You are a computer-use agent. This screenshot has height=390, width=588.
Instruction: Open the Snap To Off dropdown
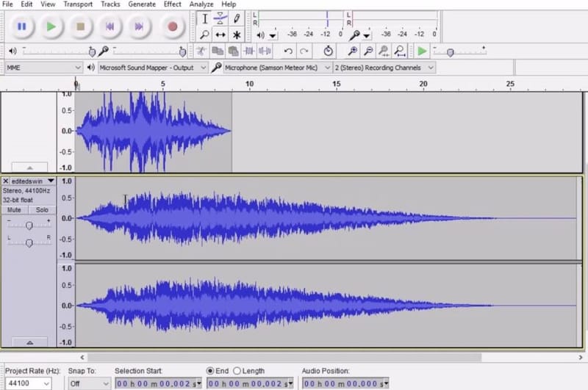[x=89, y=383]
